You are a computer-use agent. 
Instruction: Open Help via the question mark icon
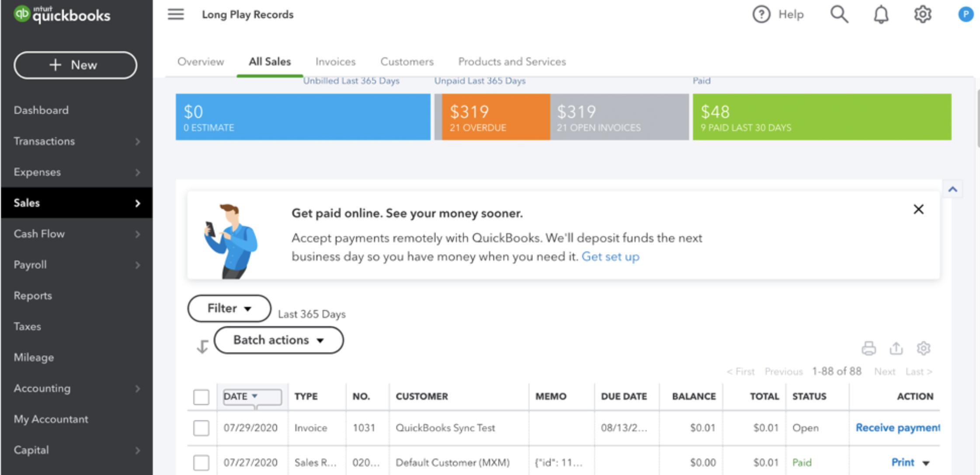click(761, 14)
